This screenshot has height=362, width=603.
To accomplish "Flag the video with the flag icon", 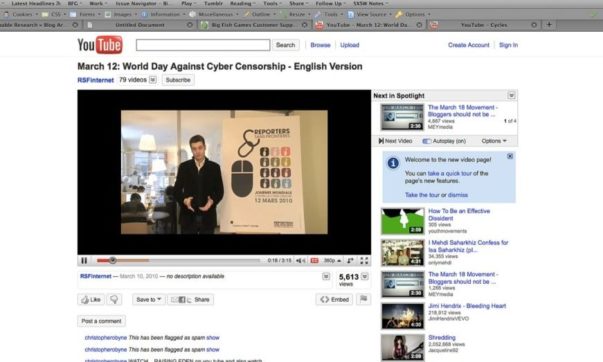I will (x=363, y=299).
